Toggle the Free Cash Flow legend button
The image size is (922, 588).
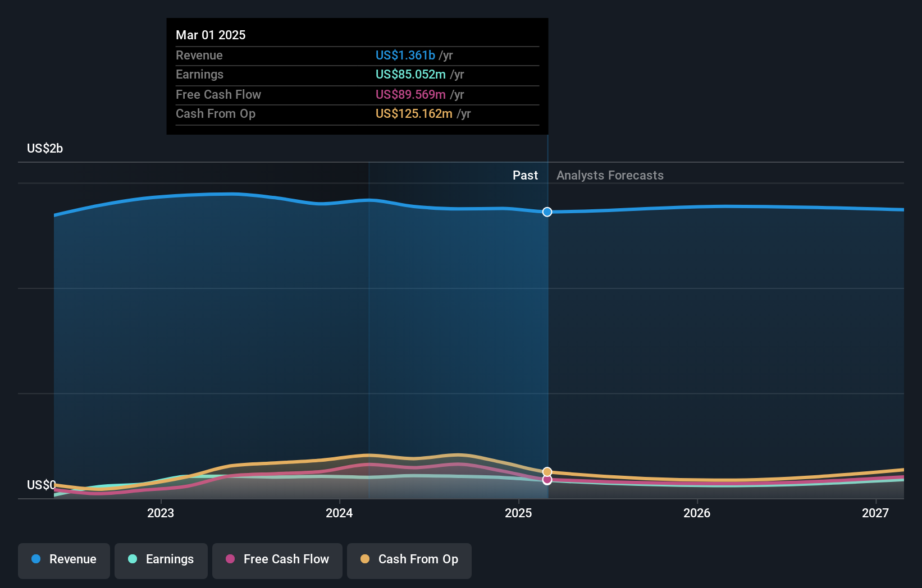tap(277, 561)
